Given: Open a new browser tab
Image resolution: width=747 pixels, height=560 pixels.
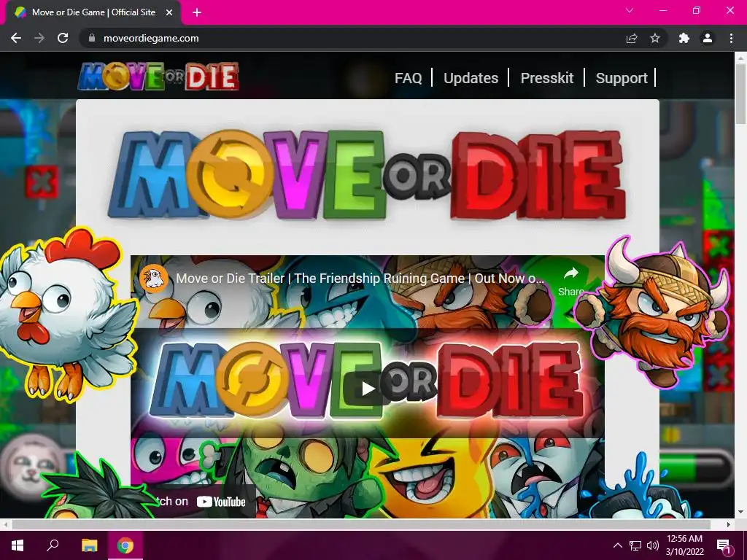Looking at the screenshot, I should 197,12.
